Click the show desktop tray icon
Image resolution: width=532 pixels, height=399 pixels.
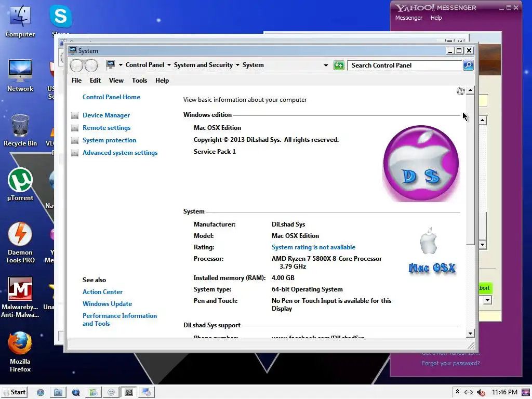[526, 392]
